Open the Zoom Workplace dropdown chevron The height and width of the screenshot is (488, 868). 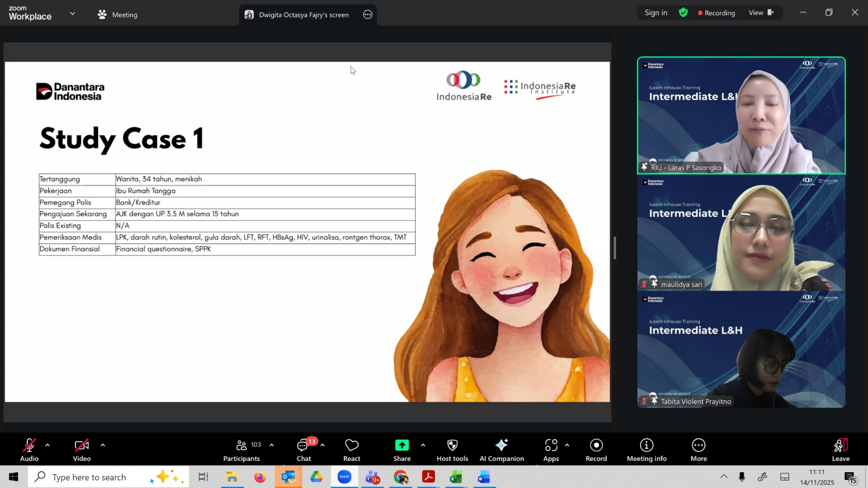point(73,14)
